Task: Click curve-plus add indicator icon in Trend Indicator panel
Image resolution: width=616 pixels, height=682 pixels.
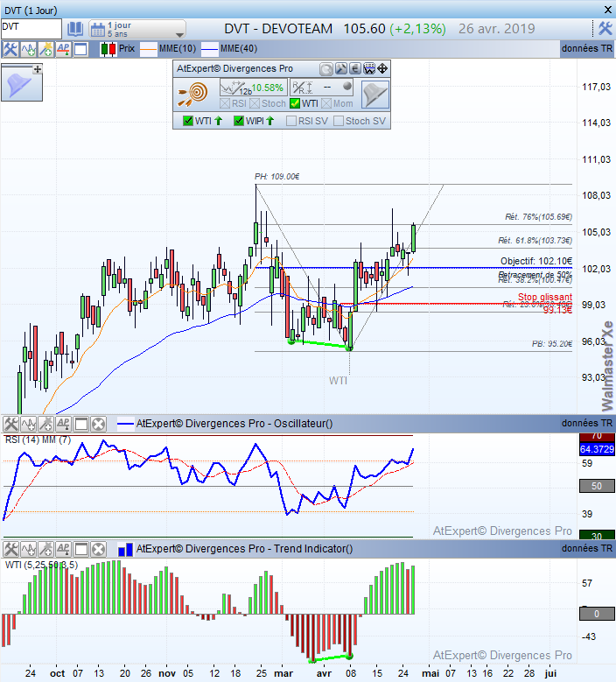Action: point(29,549)
